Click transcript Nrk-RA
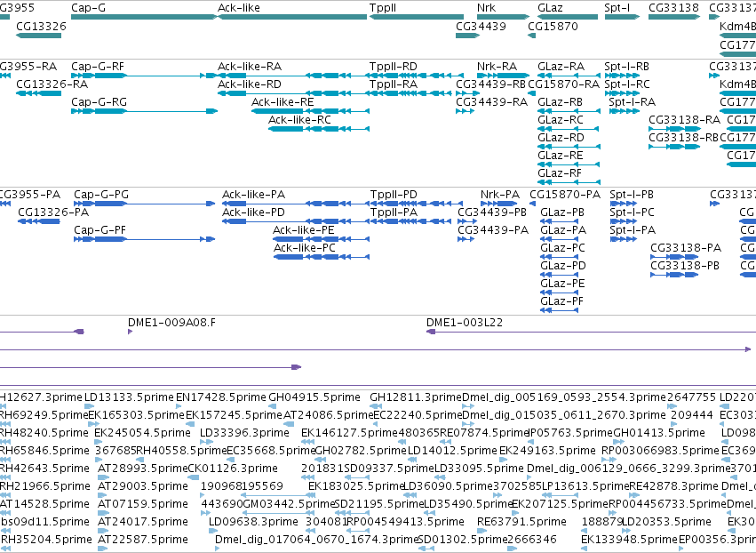 (504, 76)
